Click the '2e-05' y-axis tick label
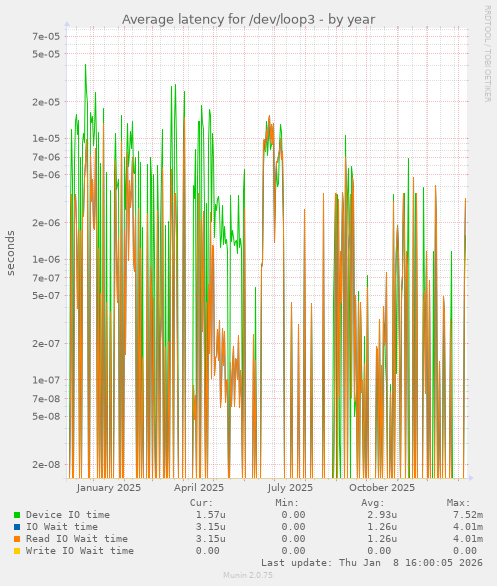 point(46,102)
